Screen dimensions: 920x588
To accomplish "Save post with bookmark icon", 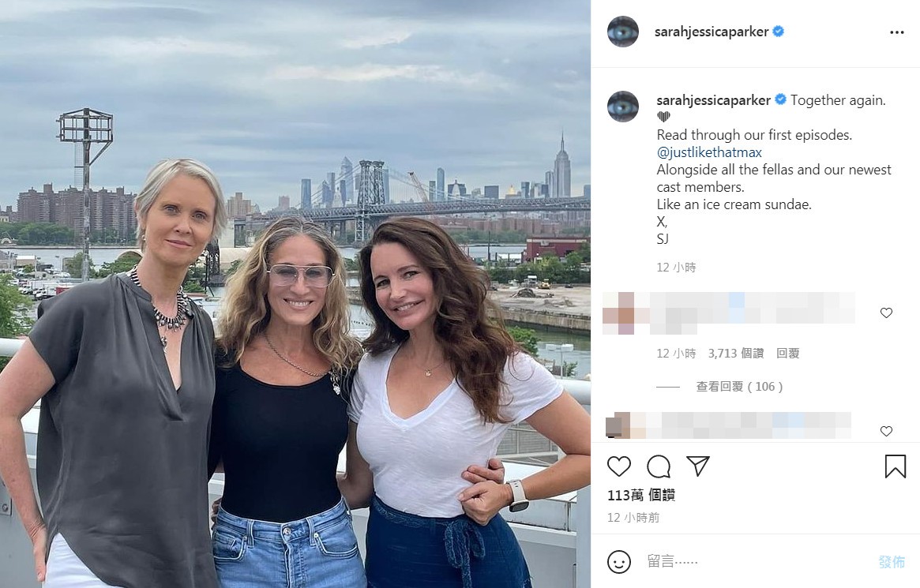I will [x=895, y=466].
